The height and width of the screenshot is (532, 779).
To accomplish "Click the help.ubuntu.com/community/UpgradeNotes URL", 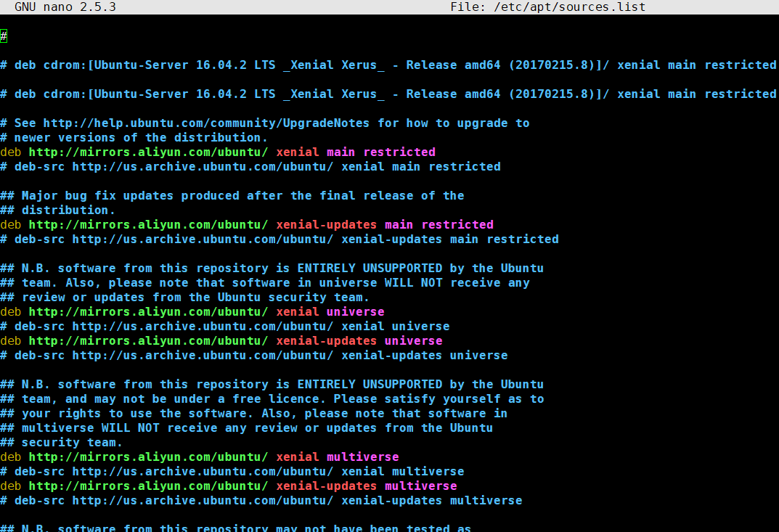I will coord(206,123).
